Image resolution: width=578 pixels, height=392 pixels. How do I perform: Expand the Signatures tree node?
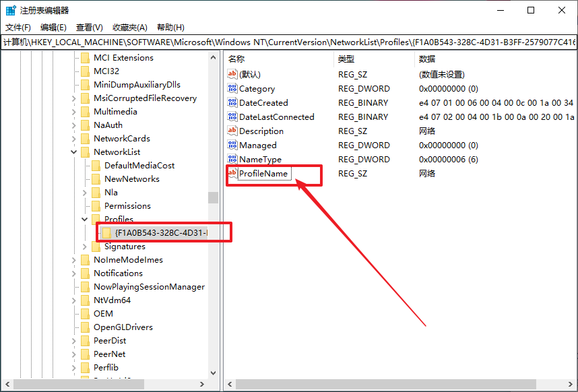tap(85, 247)
